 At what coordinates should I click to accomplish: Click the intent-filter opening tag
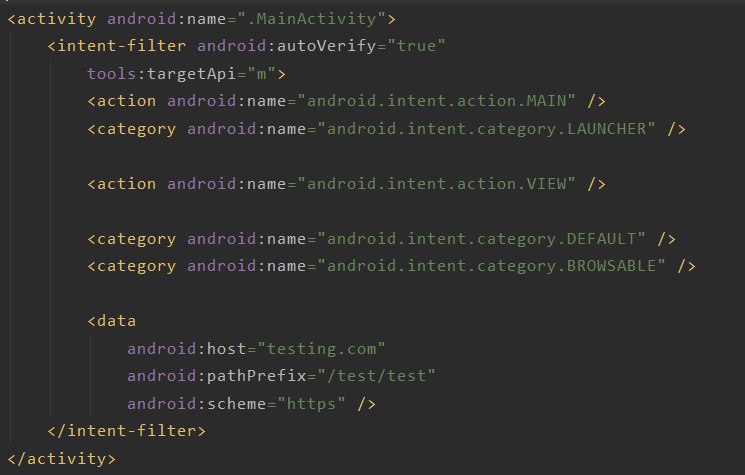(x=116, y=46)
